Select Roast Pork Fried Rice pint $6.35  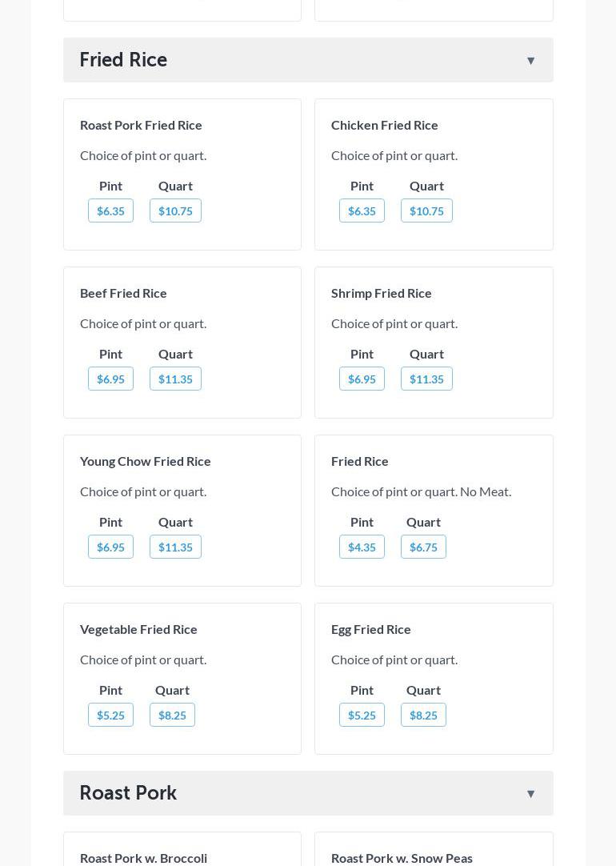click(x=110, y=211)
